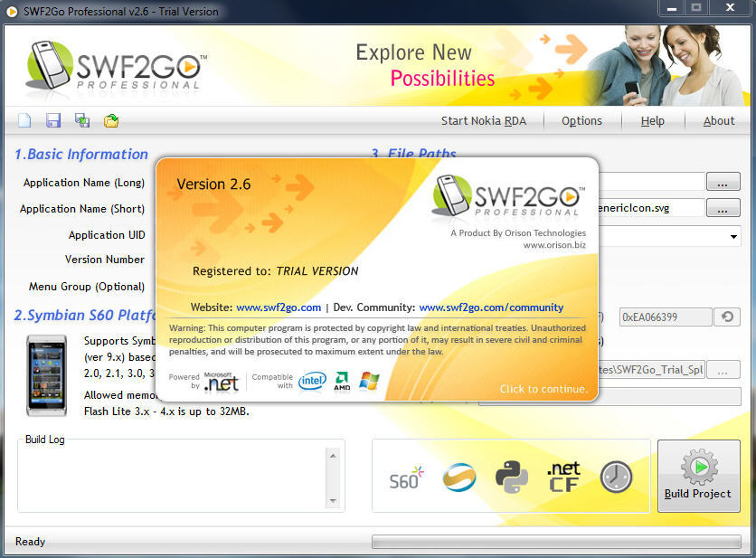The height and width of the screenshot is (558, 756).
Task: Click the SWF2GO Professional logo in splash
Action: point(509,196)
